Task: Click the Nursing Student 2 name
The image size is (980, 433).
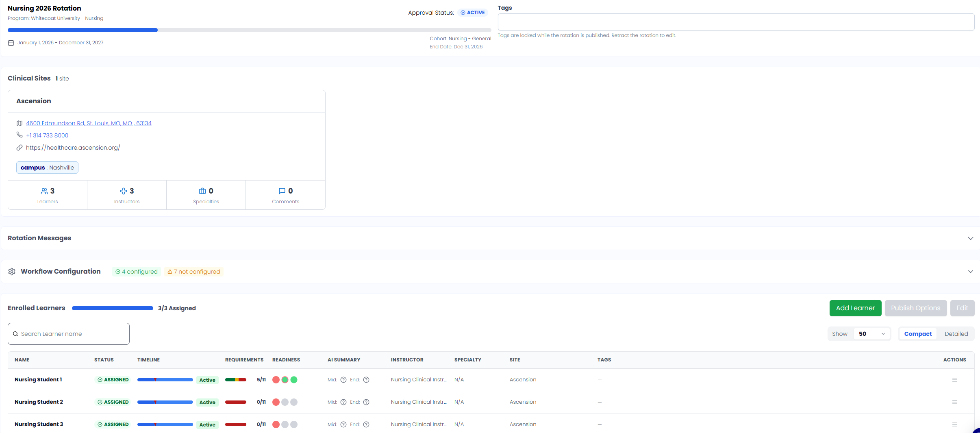Action: (39, 402)
